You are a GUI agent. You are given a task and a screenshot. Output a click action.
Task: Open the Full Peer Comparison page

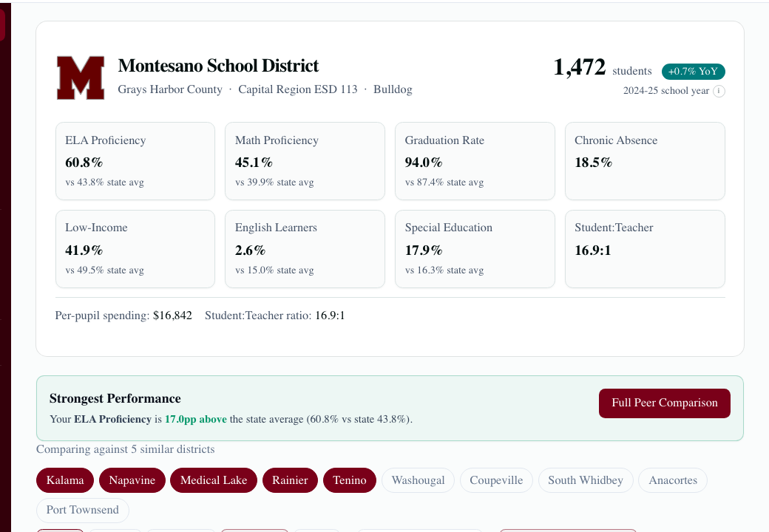click(x=665, y=403)
